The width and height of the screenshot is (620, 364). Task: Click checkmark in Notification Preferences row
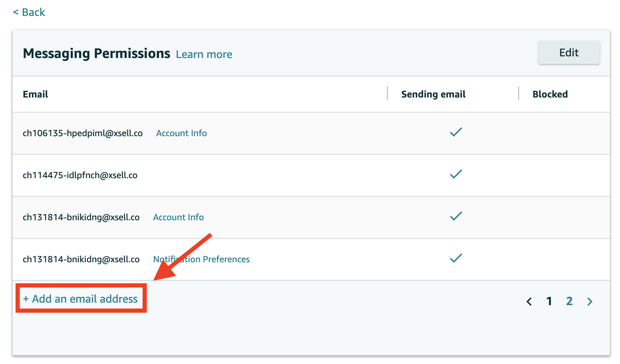(456, 258)
